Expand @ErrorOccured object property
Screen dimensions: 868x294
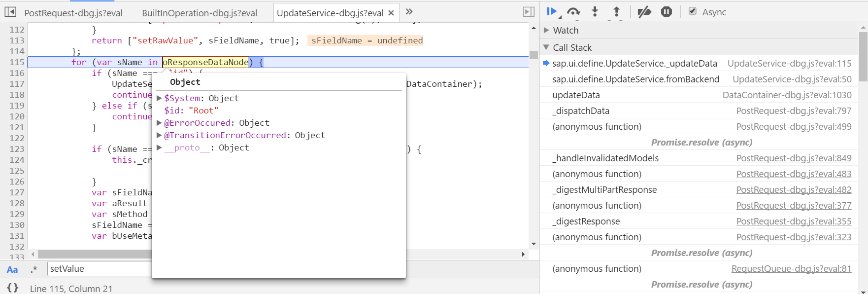159,123
